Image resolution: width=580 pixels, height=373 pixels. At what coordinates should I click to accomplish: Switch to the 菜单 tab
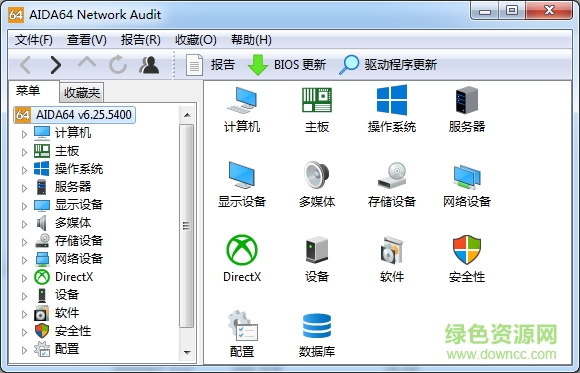(x=28, y=90)
